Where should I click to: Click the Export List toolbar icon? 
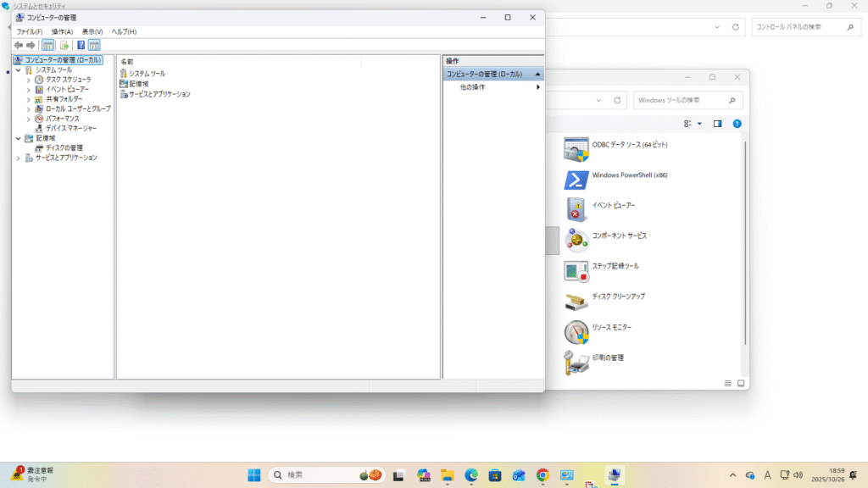click(64, 45)
